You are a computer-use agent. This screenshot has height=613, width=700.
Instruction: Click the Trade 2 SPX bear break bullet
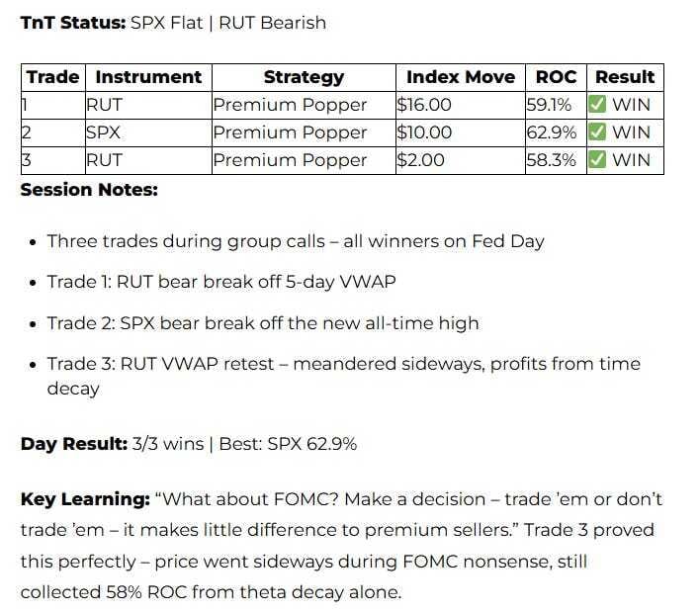[262, 323]
